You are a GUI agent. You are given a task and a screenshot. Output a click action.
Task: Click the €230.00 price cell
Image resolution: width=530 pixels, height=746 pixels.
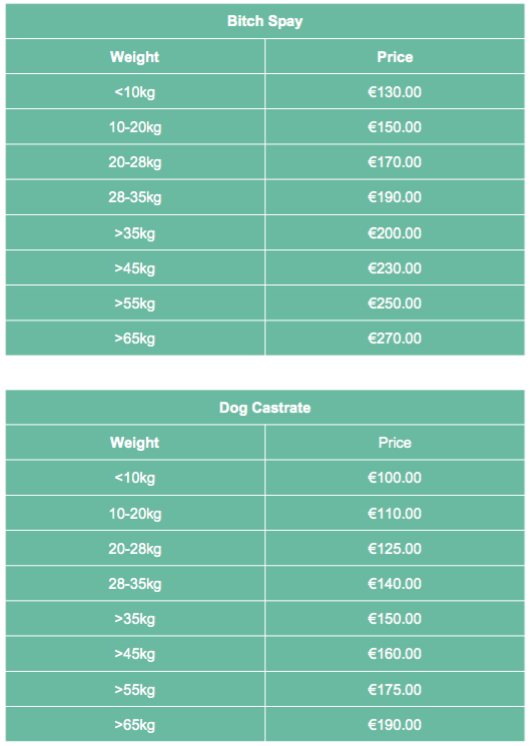[x=394, y=268]
